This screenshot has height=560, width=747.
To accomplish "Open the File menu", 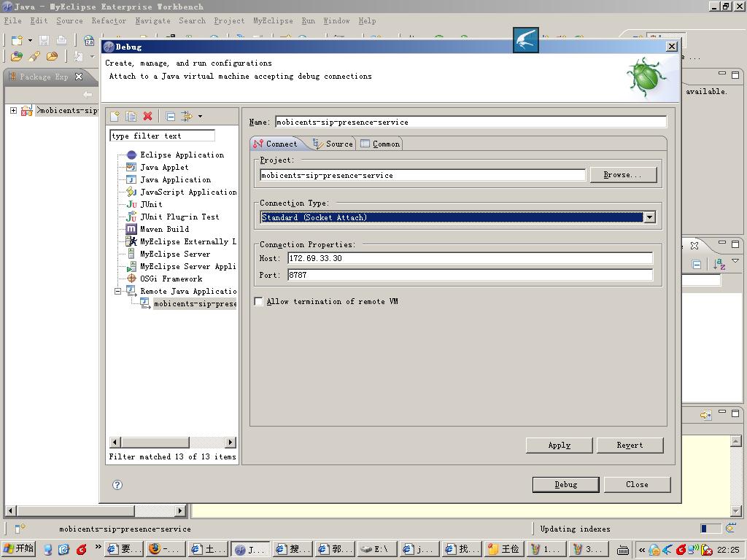I will tap(12, 21).
